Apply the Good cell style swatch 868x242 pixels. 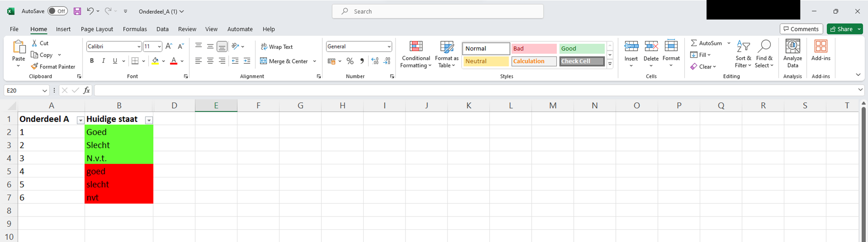pos(582,49)
